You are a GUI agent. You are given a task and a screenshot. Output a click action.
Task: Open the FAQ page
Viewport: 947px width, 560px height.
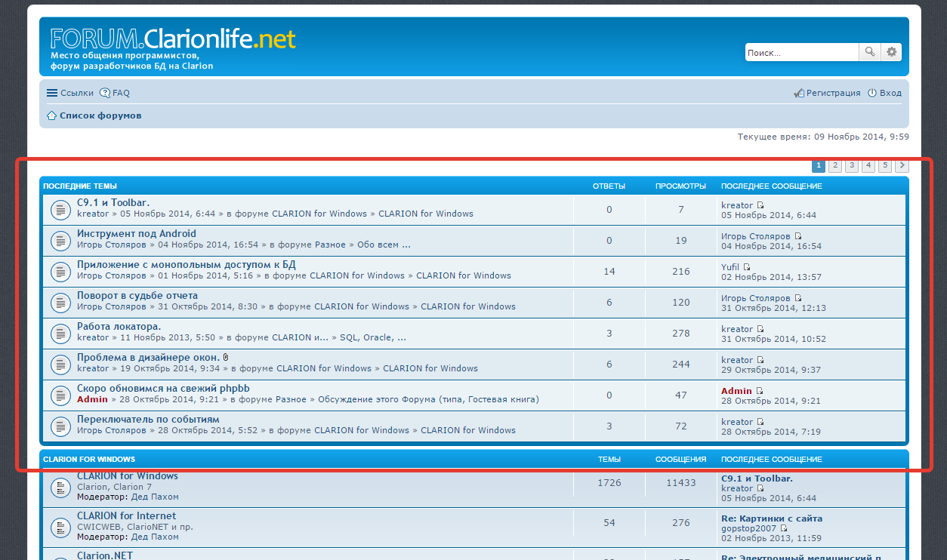click(x=116, y=93)
